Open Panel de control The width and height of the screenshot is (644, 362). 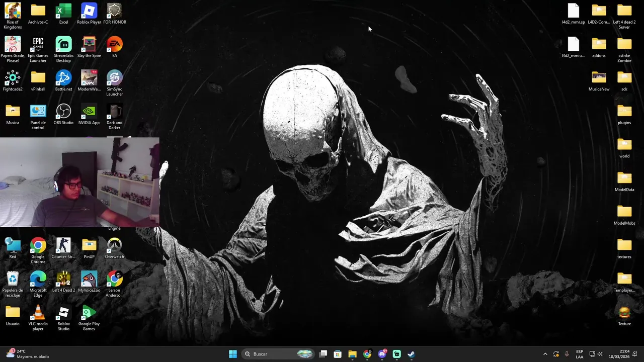pos(38,117)
